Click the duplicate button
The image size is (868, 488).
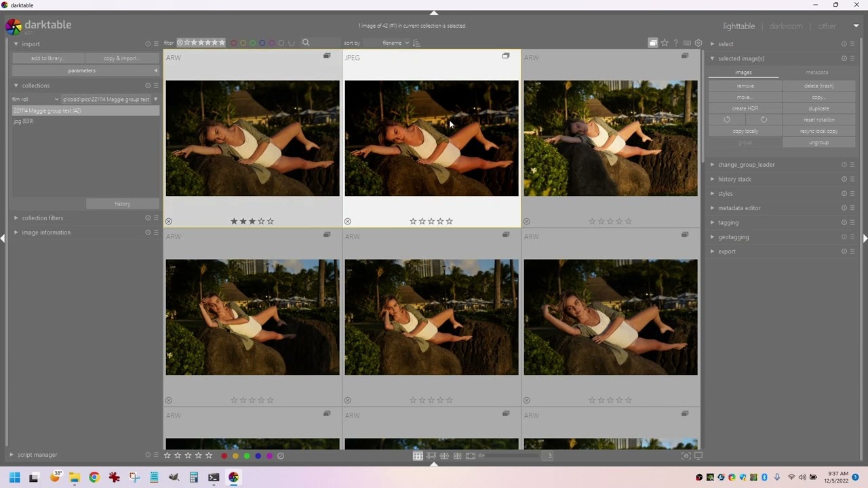pyautogui.click(x=818, y=108)
